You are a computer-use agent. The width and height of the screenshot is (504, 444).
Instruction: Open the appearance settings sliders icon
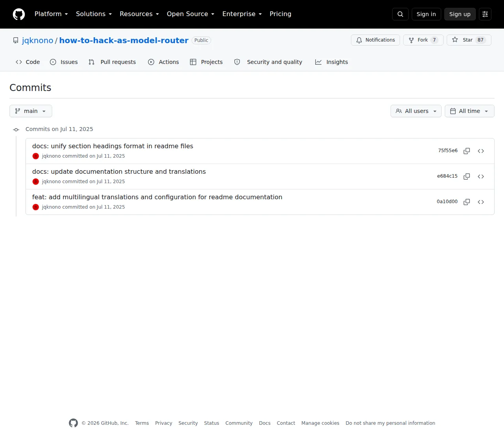coord(485,14)
